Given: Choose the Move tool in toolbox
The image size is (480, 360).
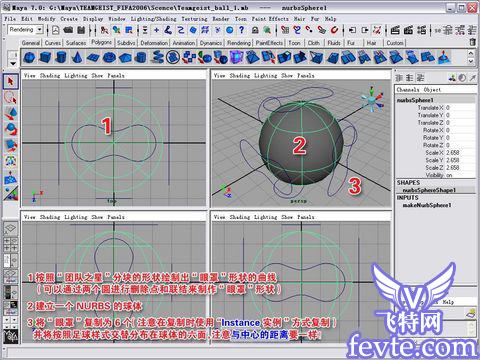Looking at the screenshot, I should pos(11,113).
